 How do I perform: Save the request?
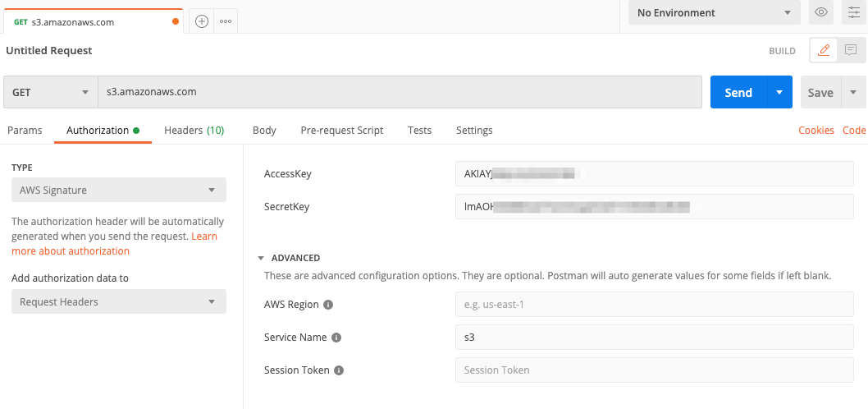click(x=820, y=92)
